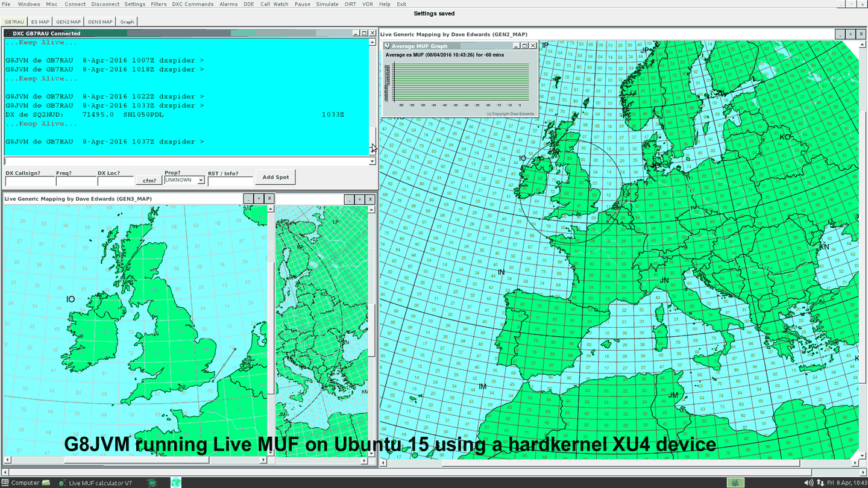Screen dimensions: 868x488
Task: Click Disconnect in the menu bar
Action: click(x=105, y=4)
